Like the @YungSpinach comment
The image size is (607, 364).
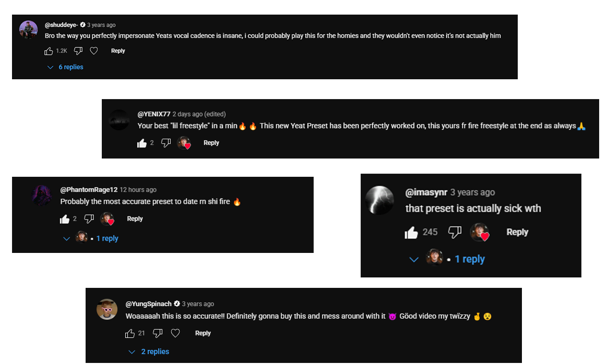(x=130, y=333)
